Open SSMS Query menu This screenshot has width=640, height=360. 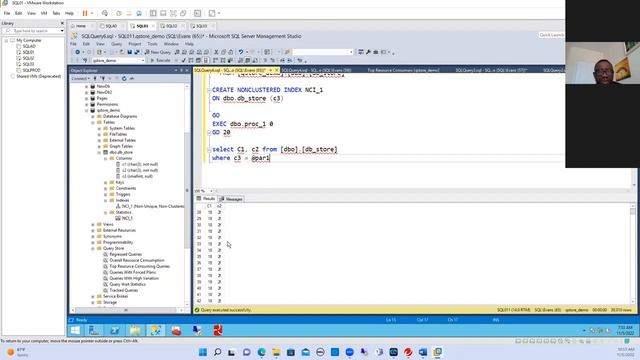[x=116, y=44]
